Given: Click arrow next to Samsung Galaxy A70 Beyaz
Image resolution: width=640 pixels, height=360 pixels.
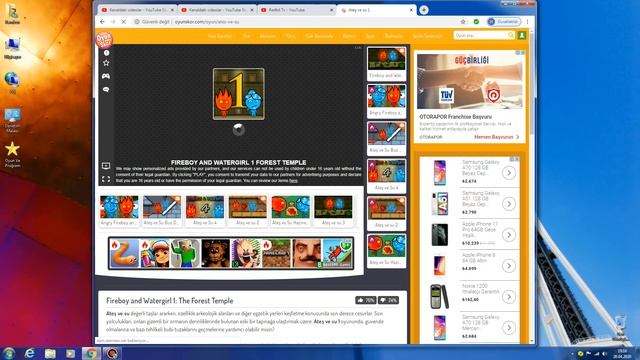Looking at the screenshot, I should 509,173.
